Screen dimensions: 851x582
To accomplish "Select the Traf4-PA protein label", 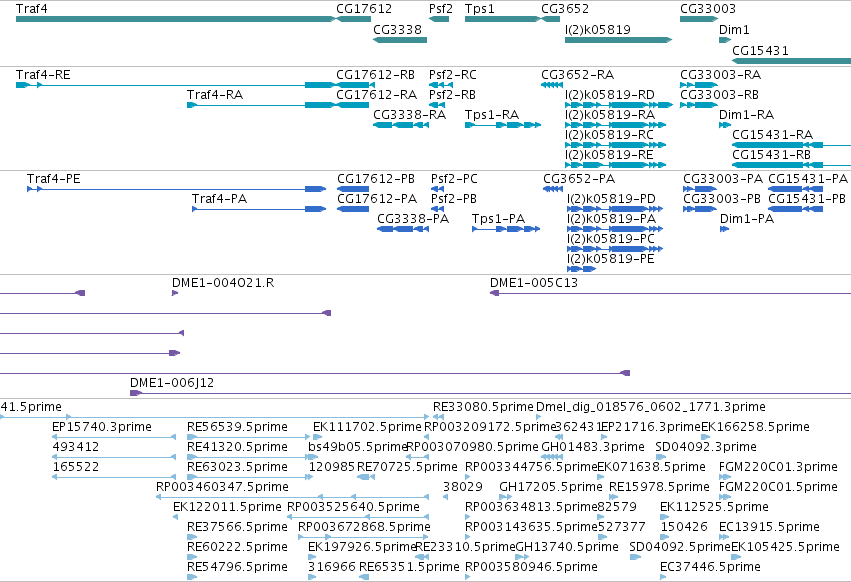I will (x=219, y=199).
